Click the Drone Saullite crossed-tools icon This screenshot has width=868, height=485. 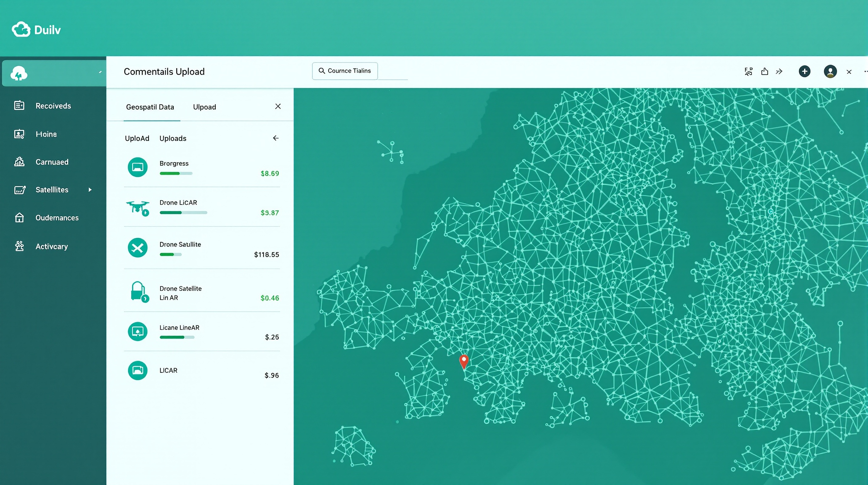(138, 248)
